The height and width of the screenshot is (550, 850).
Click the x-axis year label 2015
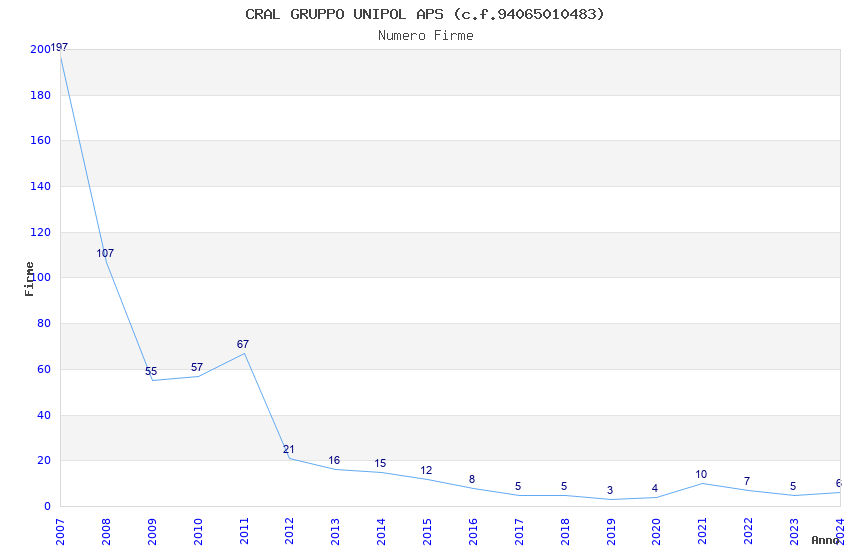[427, 532]
